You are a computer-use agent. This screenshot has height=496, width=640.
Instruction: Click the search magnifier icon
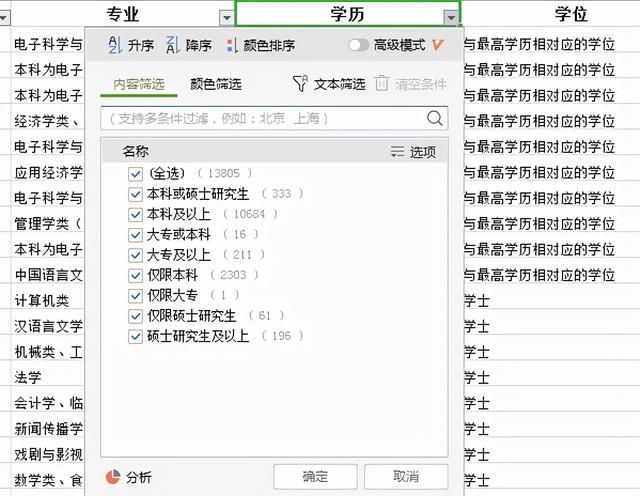click(x=434, y=118)
